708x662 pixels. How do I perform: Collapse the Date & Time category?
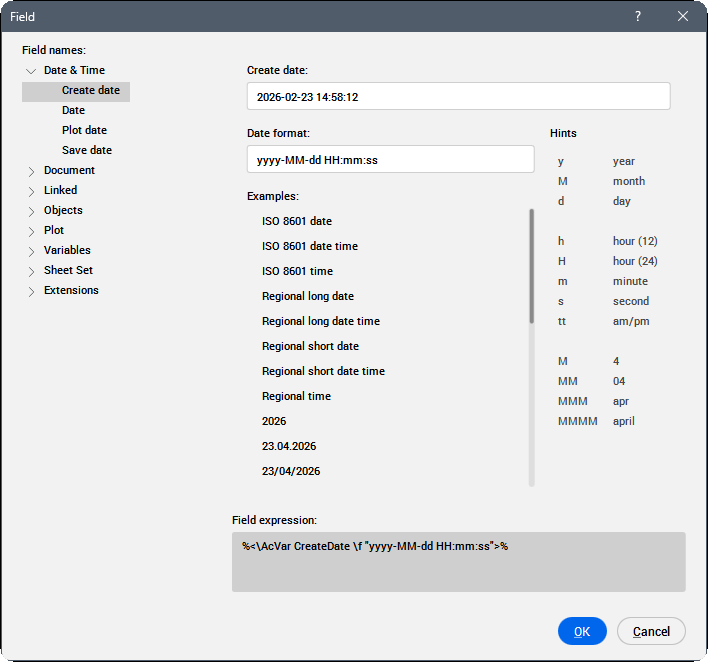31,71
